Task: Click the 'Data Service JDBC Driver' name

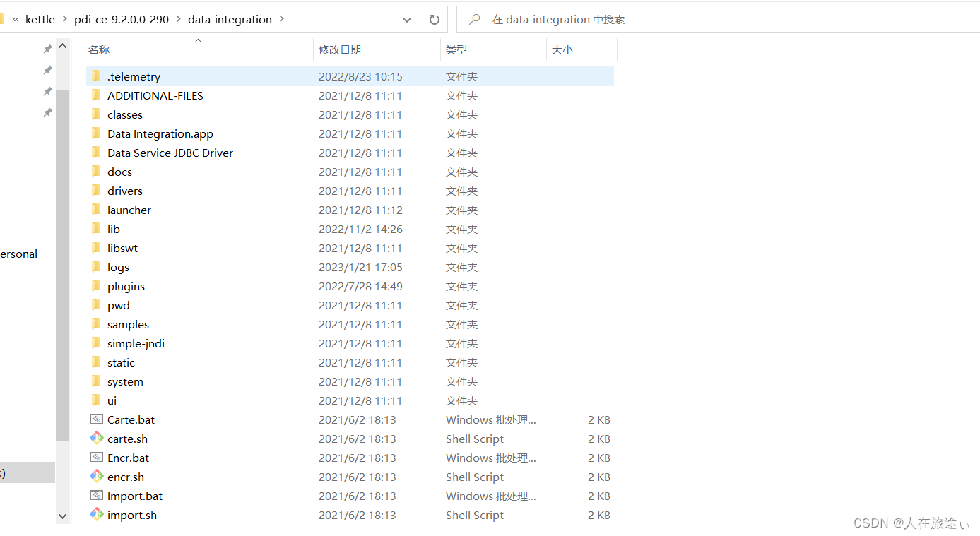Action: pos(170,153)
